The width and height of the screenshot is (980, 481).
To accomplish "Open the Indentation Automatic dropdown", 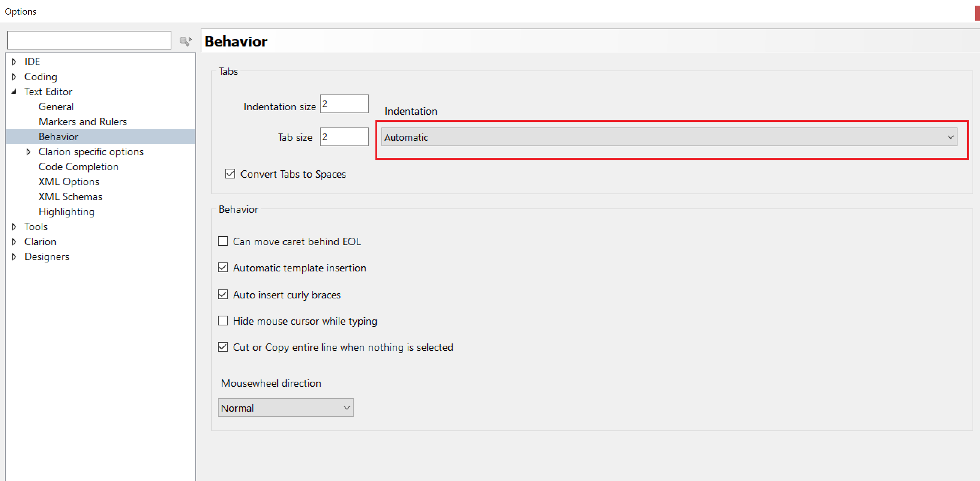I will coord(669,137).
